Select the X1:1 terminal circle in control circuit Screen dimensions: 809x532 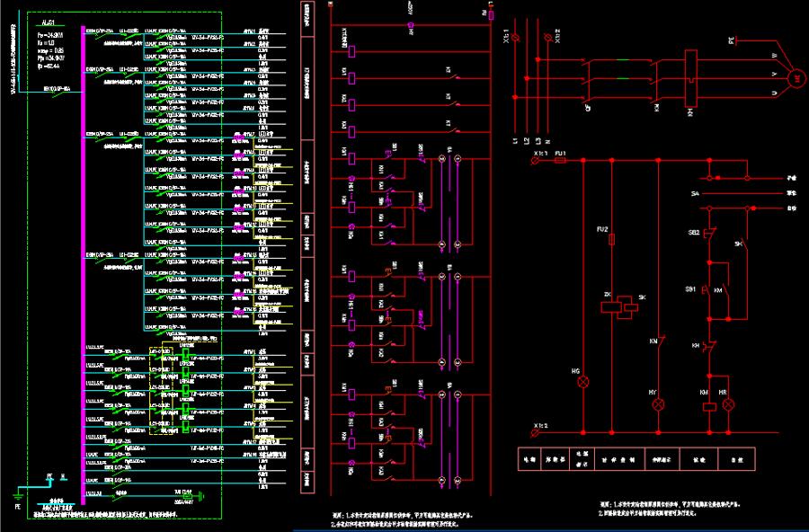coord(535,161)
